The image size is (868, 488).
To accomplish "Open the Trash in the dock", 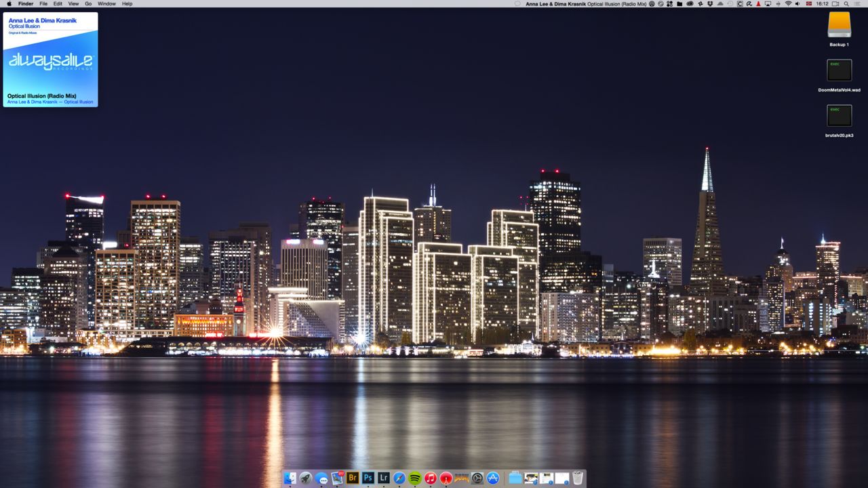I will 577,478.
